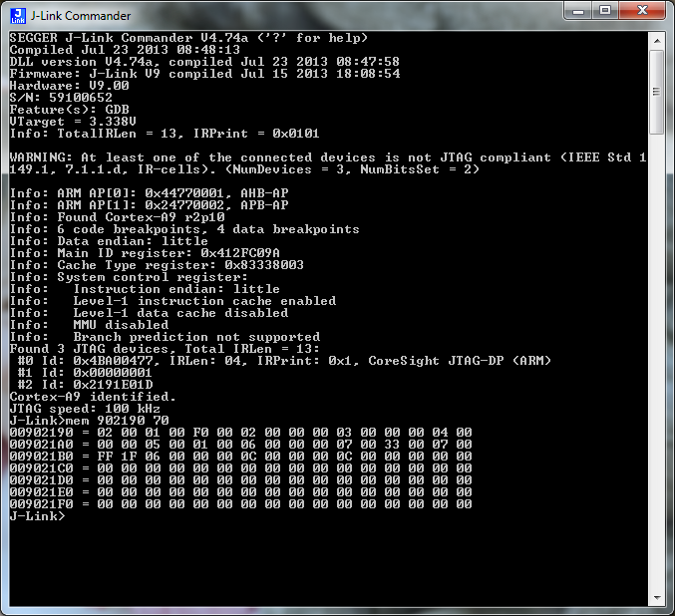Click the 'ARM AP[1]: 0x24770002, APB-AP' line

click(x=149, y=205)
